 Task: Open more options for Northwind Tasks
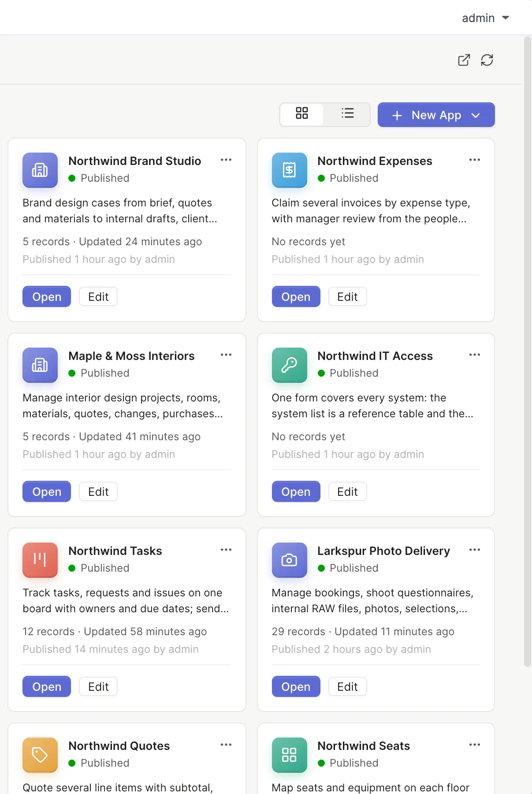coord(226,550)
